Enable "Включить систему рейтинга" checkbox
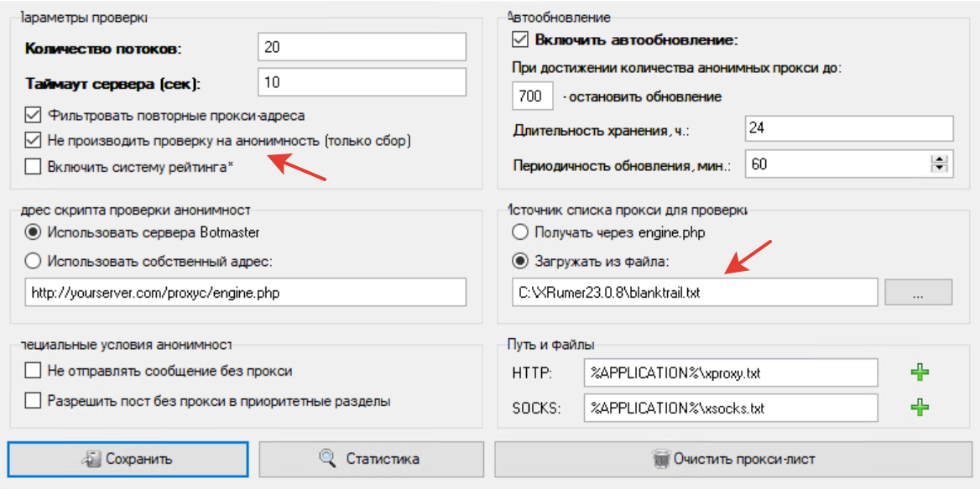The image size is (980, 489). pos(33,167)
